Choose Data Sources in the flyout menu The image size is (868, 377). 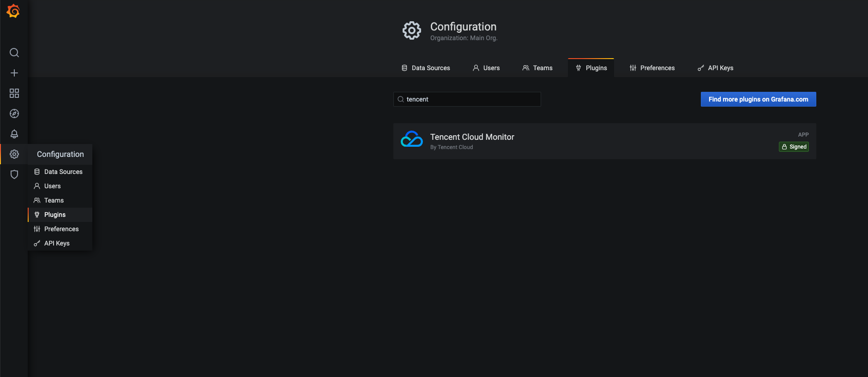(x=60, y=172)
